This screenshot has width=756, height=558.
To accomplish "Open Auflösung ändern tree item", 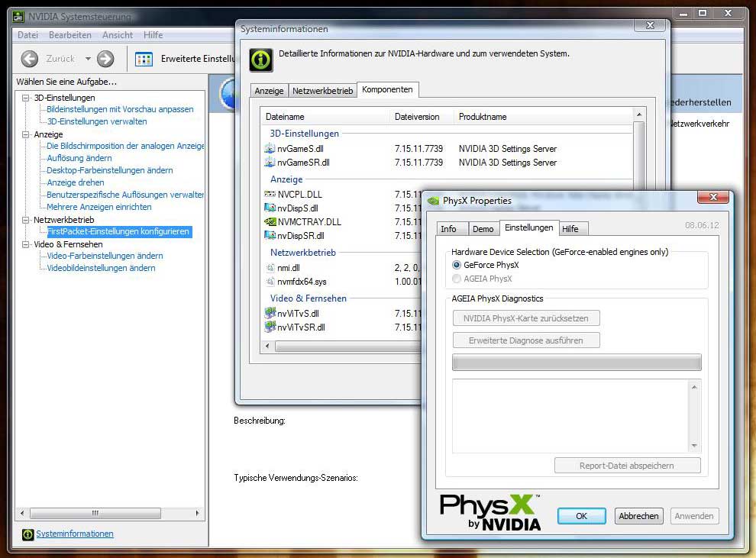I will coord(79,158).
